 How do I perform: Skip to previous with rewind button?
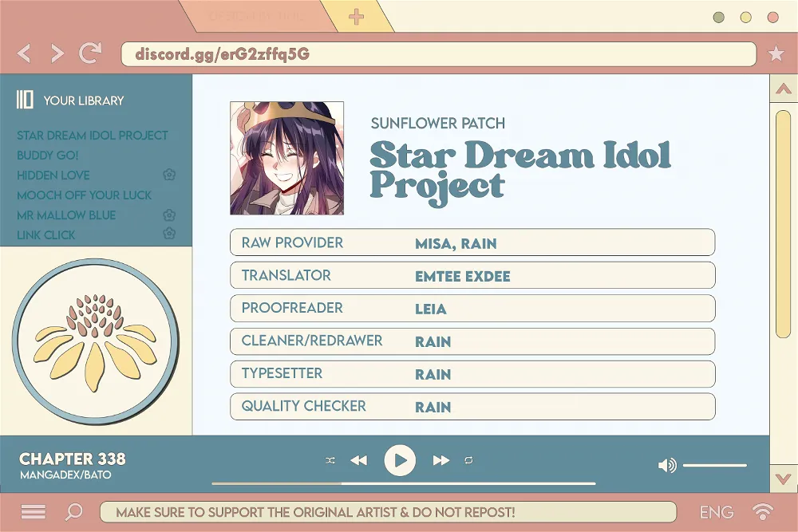(359, 460)
